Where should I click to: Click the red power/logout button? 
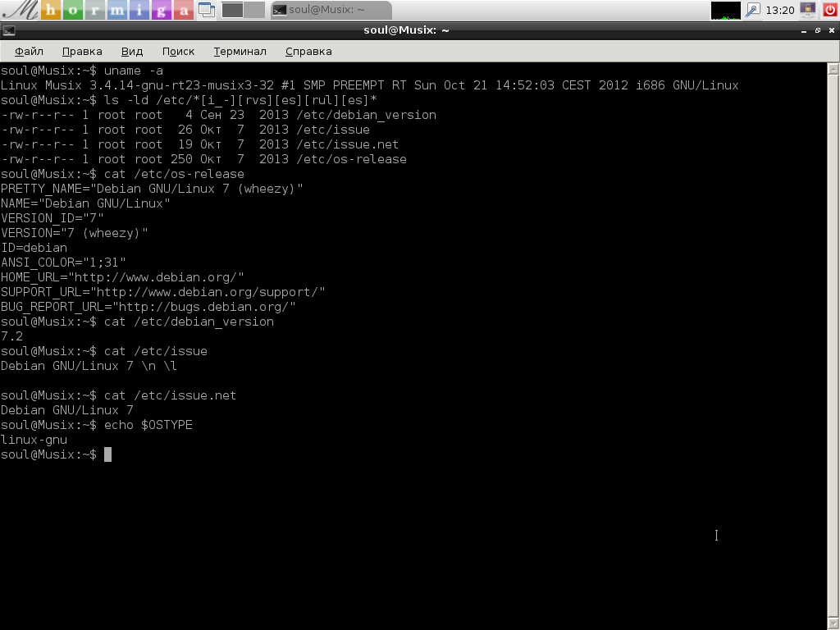coord(830,10)
